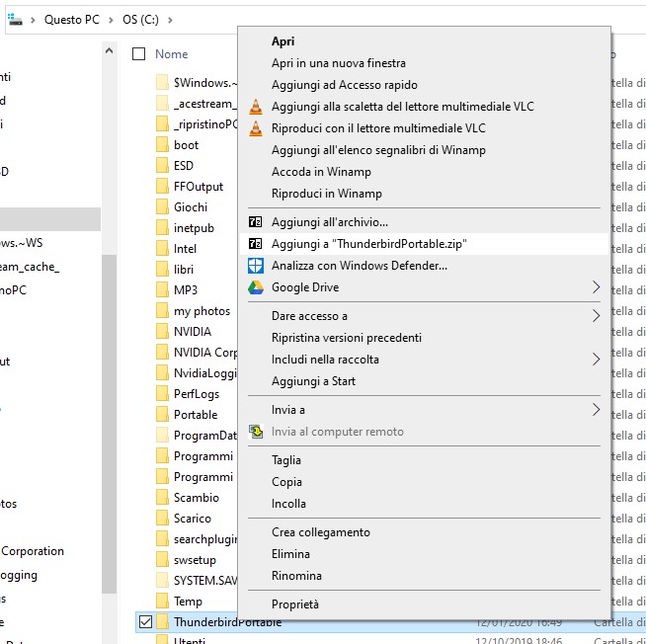The image size is (646, 644).
Task: Expand the 'Invia a' submenu arrow
Action: tap(596, 410)
